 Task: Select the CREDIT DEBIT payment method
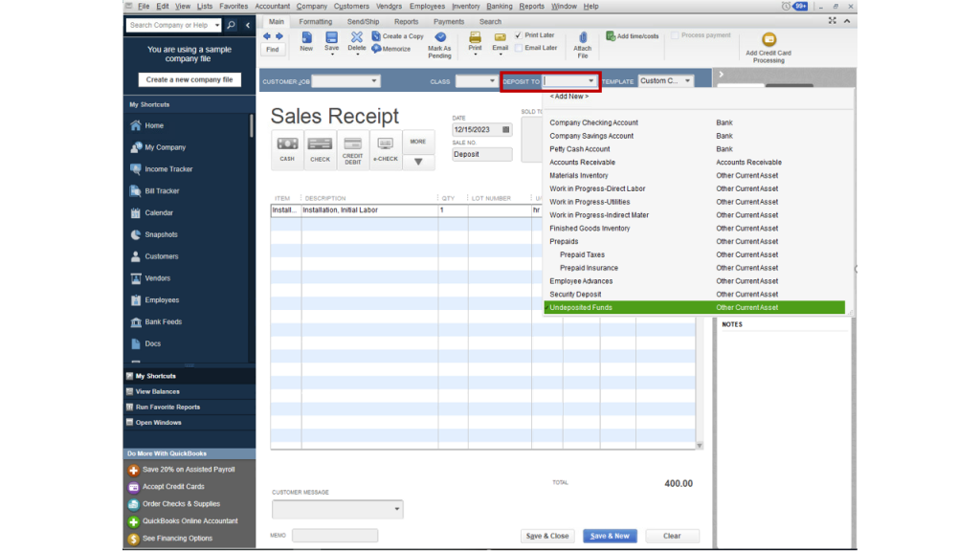coord(352,149)
